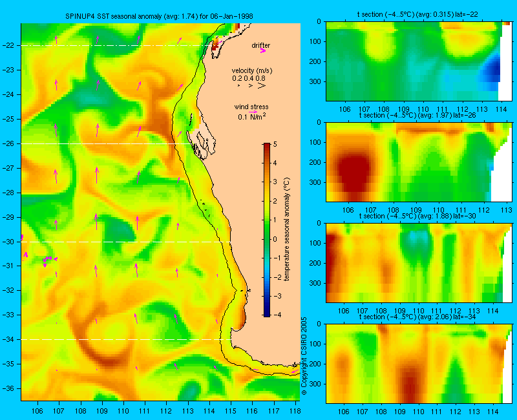Click the wind arrow near 107°E, 27.5°S
This screenshot has height=420, width=517.
pyautogui.click(x=56, y=176)
